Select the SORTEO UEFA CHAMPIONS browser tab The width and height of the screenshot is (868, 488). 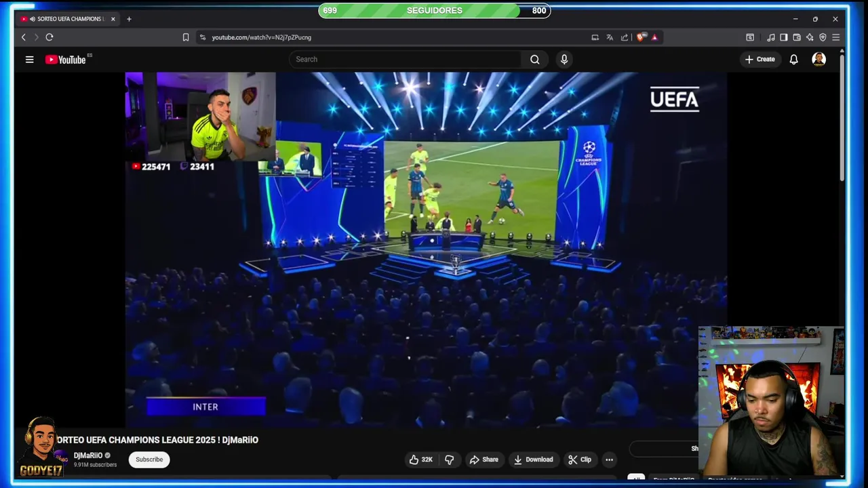(x=68, y=19)
